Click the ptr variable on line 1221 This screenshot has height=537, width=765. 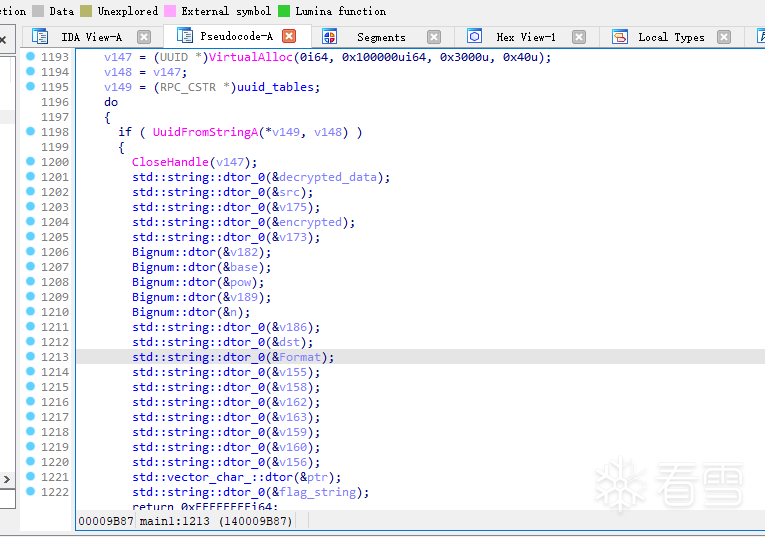tap(317, 477)
